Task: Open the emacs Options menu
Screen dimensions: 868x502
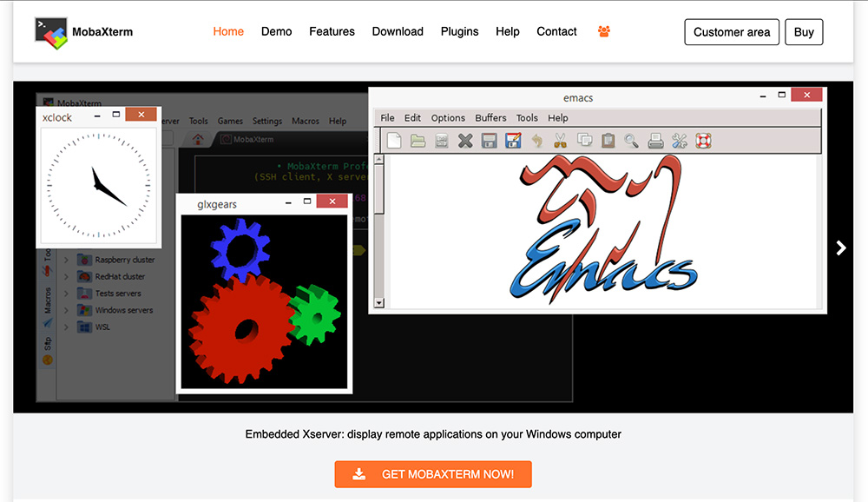Action: click(448, 117)
